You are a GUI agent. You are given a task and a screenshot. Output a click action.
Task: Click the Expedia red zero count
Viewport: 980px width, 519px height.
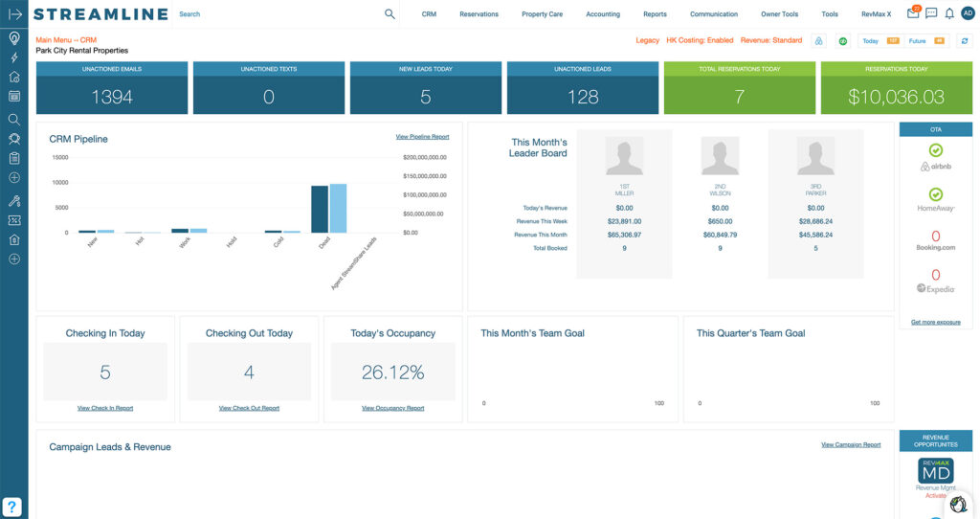[x=936, y=275]
